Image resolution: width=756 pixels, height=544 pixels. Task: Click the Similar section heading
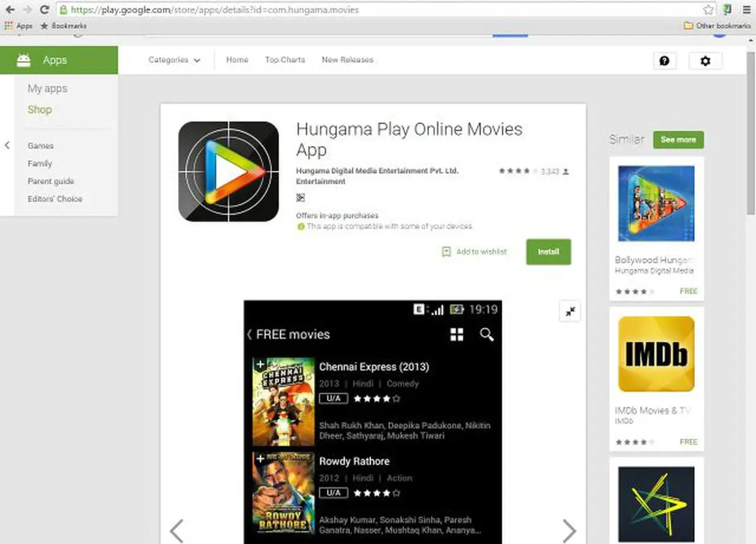(x=627, y=140)
